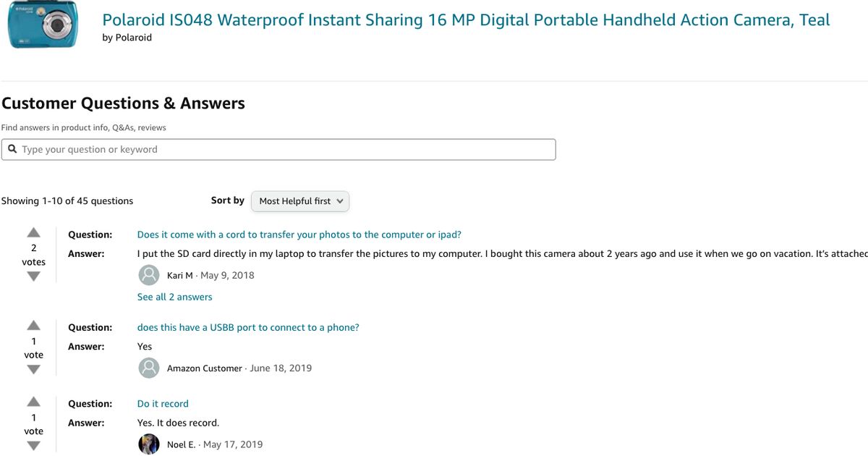Click the 'by Polaroid' brand link
The height and width of the screenshot is (456, 868).
coord(127,37)
